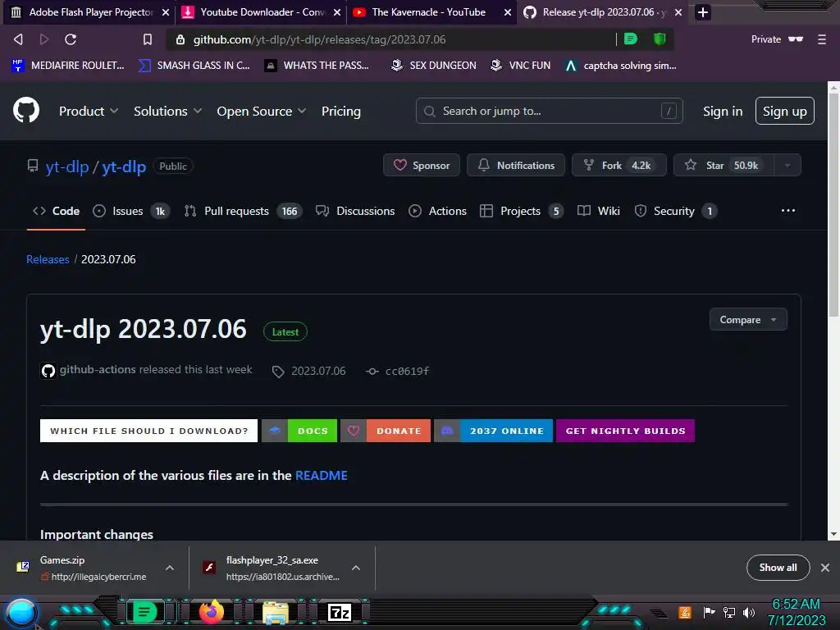Open Windows Start orb
This screenshot has width=840, height=630.
(x=21, y=612)
